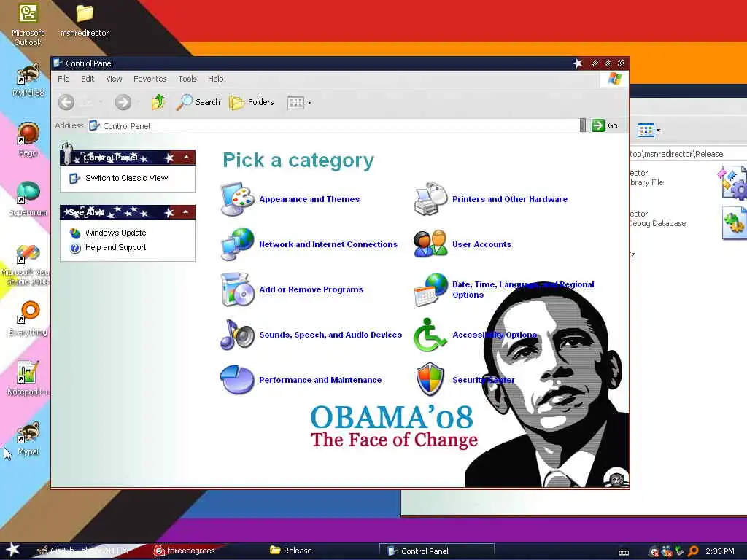Go forward with the Forward arrow

click(123, 102)
